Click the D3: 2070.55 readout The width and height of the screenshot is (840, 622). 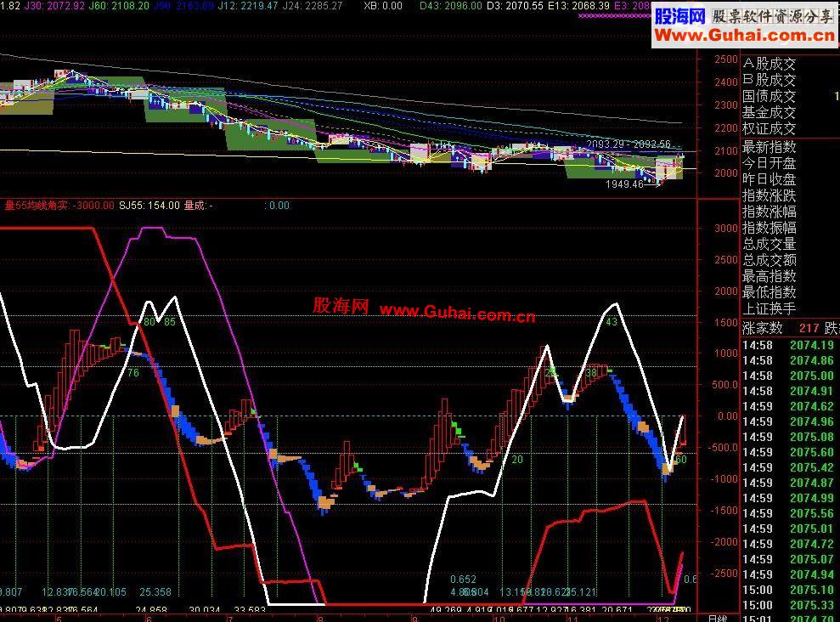pyautogui.click(x=515, y=6)
